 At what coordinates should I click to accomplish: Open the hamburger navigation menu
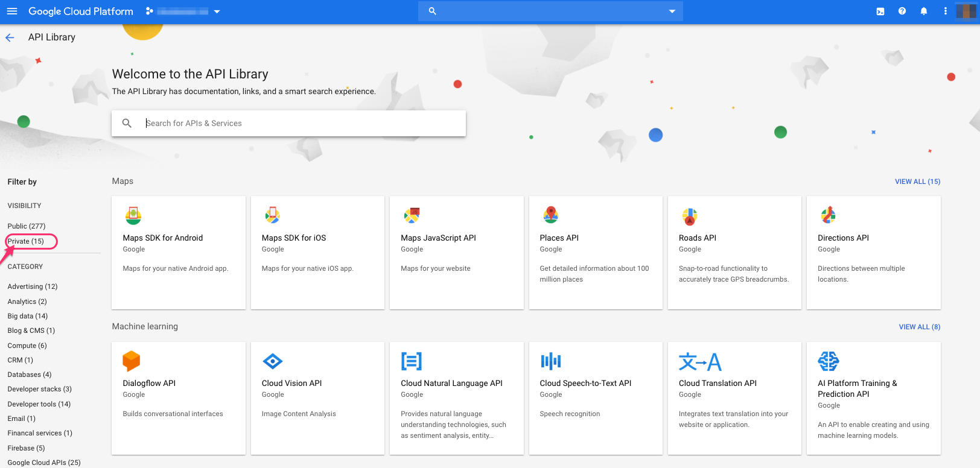point(12,11)
